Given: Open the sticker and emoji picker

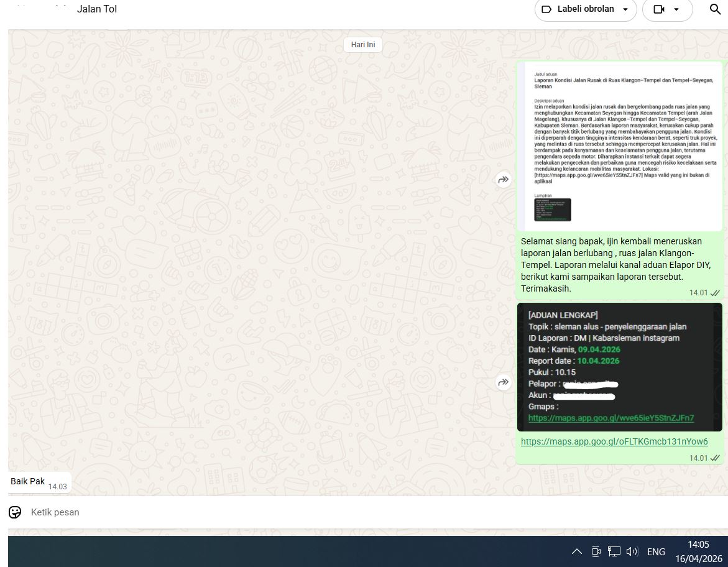Looking at the screenshot, I should tap(15, 512).
